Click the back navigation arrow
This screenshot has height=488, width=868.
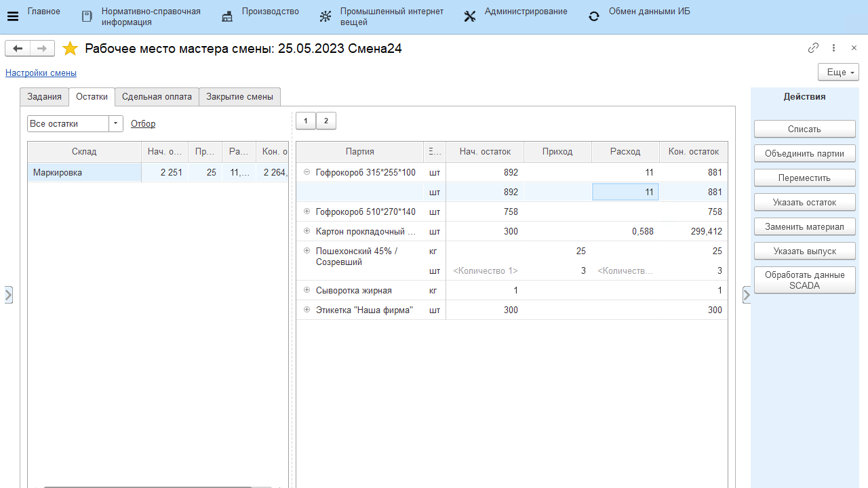pos(18,48)
